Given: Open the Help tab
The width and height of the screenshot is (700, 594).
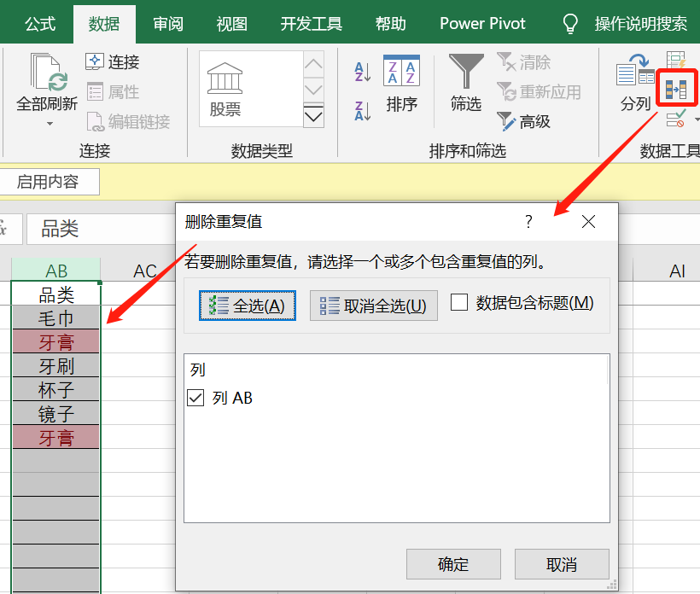Looking at the screenshot, I should tap(391, 24).
